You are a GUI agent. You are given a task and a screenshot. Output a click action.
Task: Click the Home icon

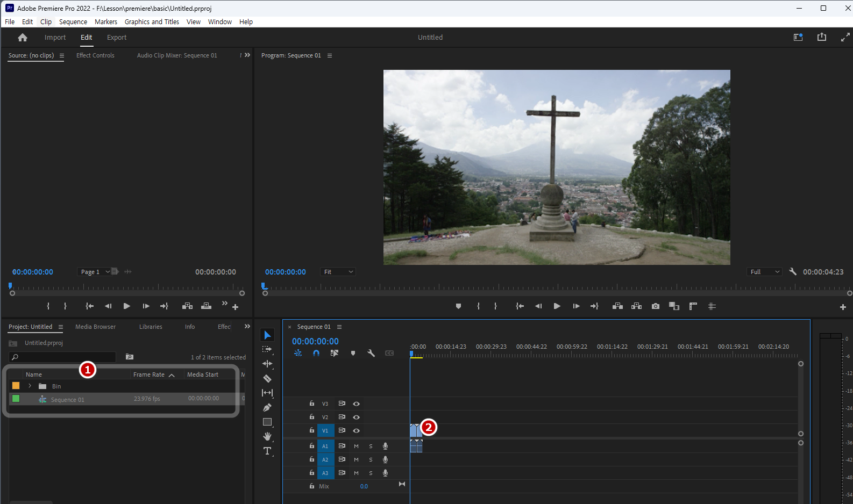(23, 38)
